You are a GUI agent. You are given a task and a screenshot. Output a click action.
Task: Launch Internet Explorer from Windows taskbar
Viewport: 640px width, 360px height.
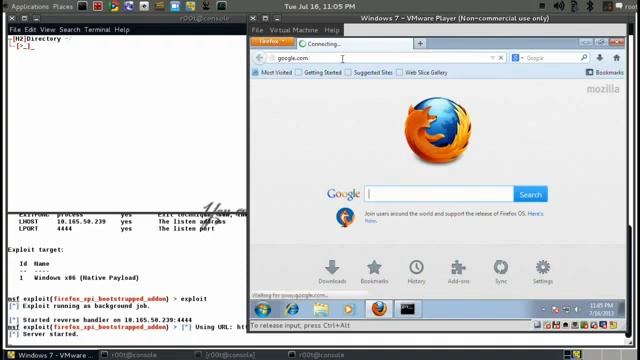(292, 309)
